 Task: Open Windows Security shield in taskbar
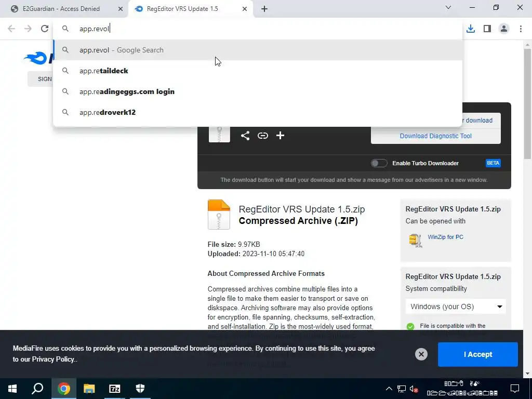140,389
